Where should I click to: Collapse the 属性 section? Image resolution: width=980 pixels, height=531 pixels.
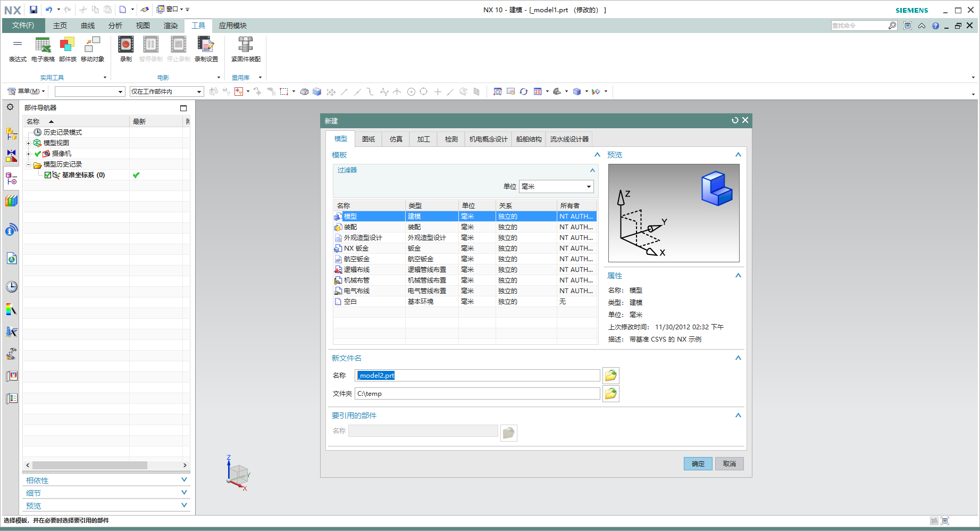point(738,276)
